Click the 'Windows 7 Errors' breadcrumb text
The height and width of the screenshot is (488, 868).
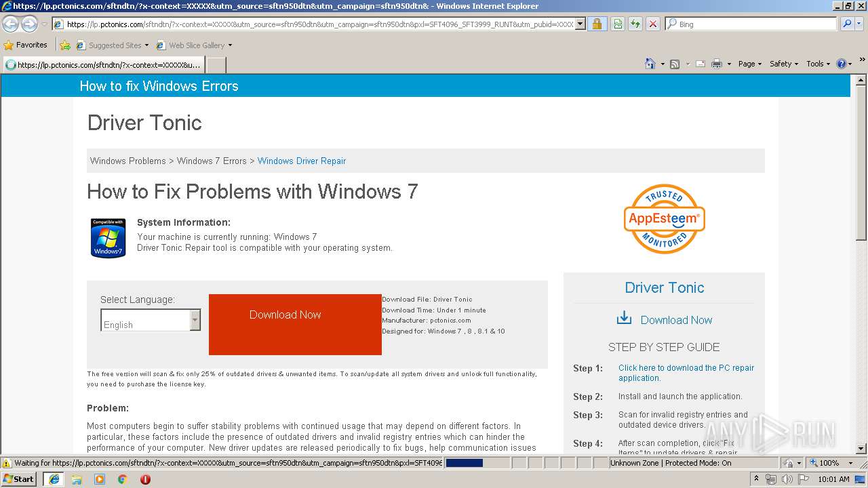click(212, 161)
